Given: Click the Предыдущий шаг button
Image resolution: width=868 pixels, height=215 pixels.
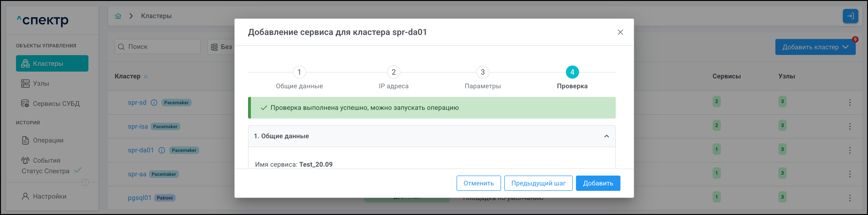Looking at the screenshot, I should 538,183.
